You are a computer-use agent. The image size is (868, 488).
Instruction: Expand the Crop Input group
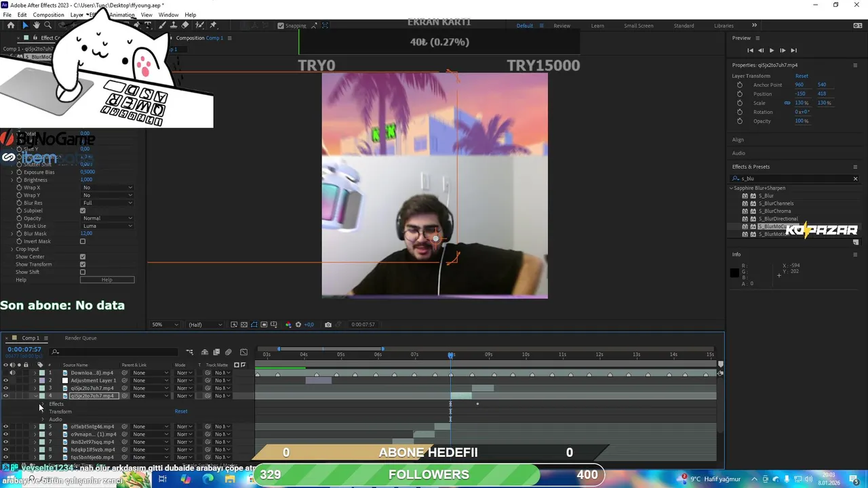(12, 249)
